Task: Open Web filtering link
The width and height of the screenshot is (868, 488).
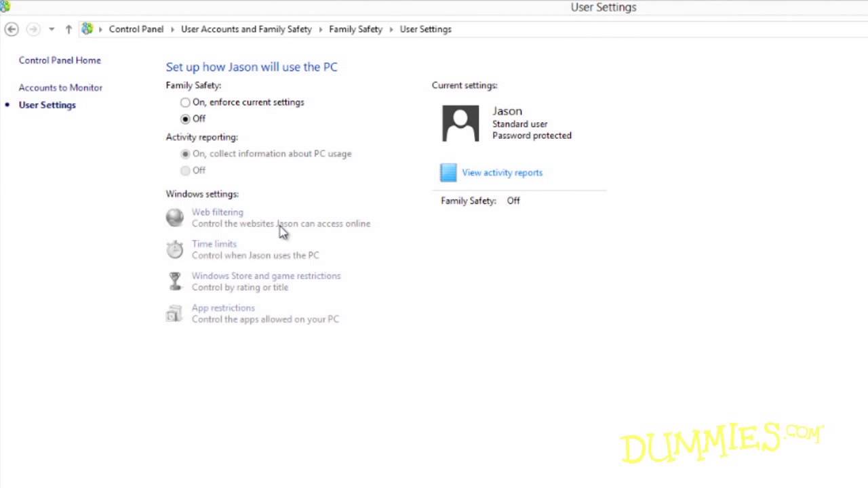Action: pos(217,212)
